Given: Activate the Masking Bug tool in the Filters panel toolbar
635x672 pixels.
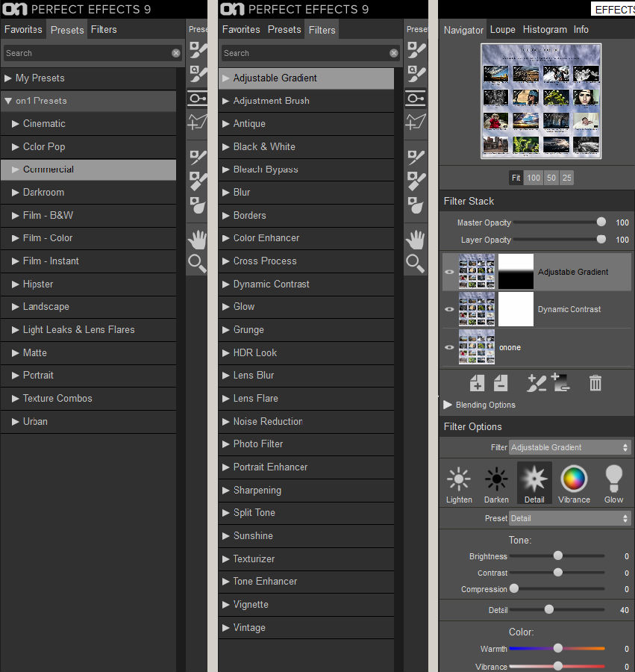Looking at the screenshot, I should point(416,99).
